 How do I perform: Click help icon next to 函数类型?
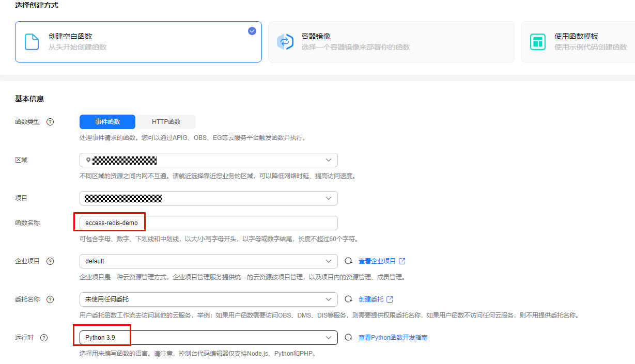point(50,122)
